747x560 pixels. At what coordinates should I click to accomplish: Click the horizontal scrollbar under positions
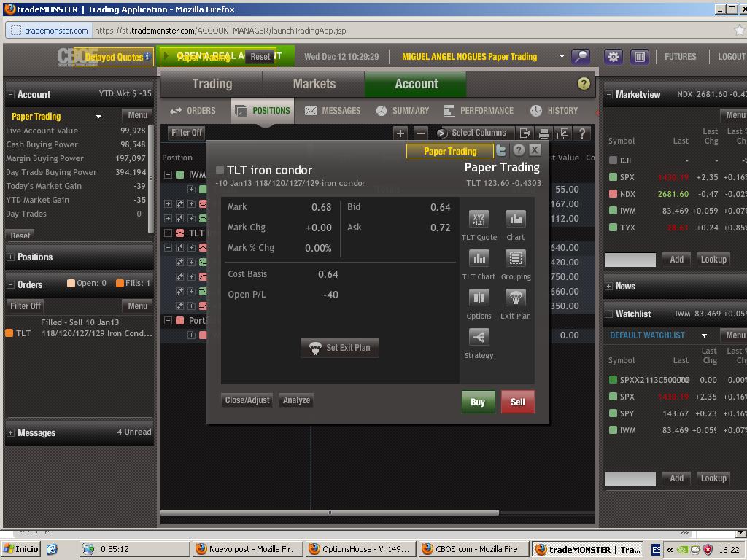coord(330,513)
